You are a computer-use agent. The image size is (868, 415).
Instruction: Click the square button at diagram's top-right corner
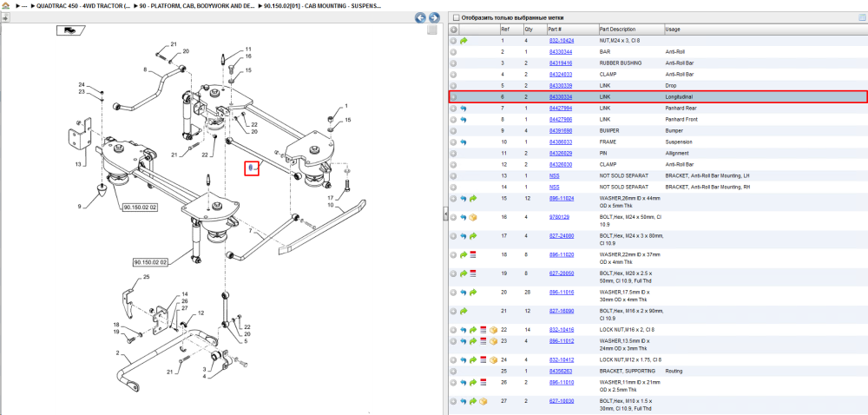coord(432,30)
